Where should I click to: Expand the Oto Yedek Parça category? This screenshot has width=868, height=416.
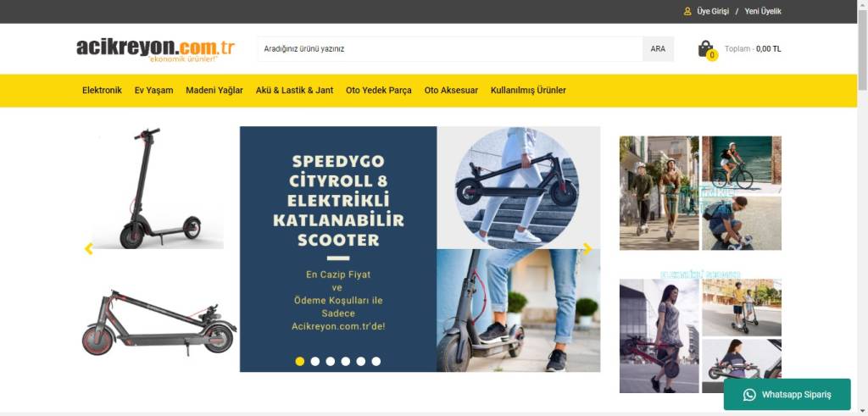click(x=379, y=90)
